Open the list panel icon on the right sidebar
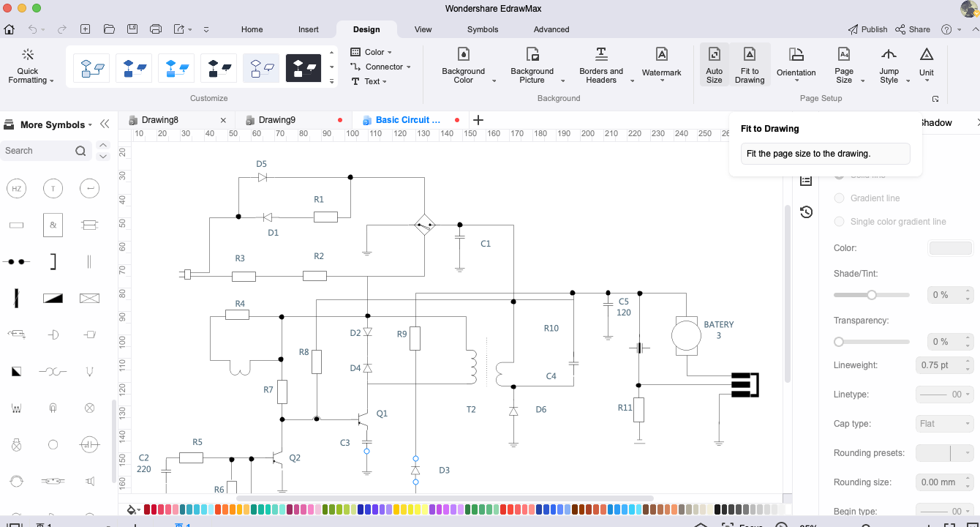Image resolution: width=980 pixels, height=527 pixels. point(806,180)
